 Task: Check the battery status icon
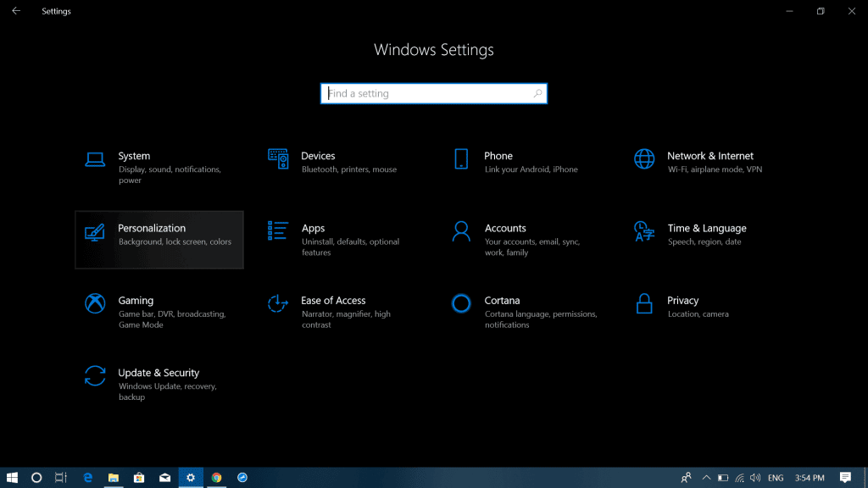723,478
